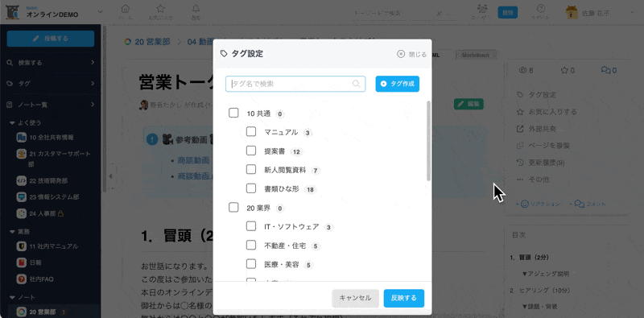Click タグ設定 in the right panel
644x318 pixels.
[542, 95]
